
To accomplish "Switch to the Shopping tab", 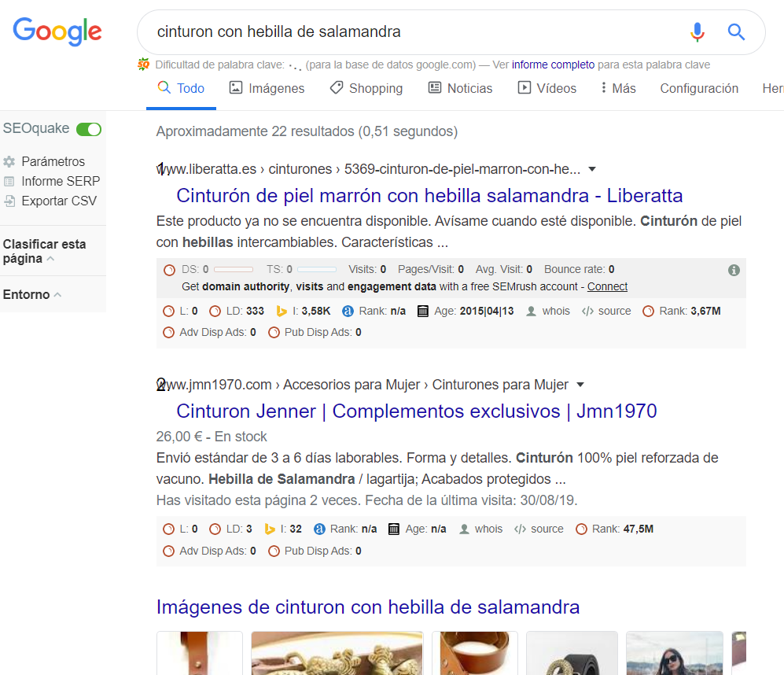I will coord(366,89).
